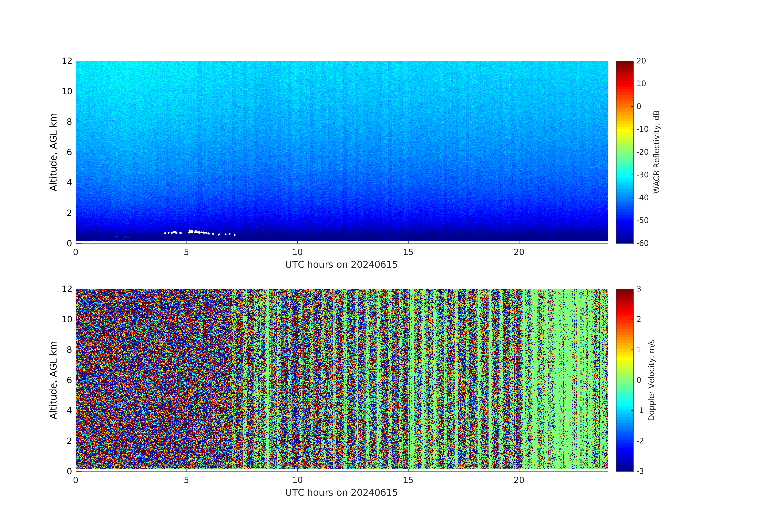This screenshot has height=532, width=775.
Task: Click the bottom plot's "UTC hours on 20240615" label
Action: click(x=341, y=493)
